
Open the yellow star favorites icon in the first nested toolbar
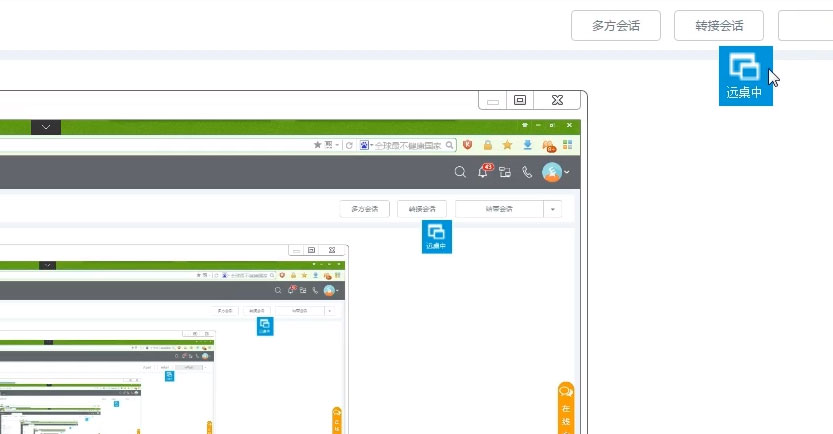(507, 144)
